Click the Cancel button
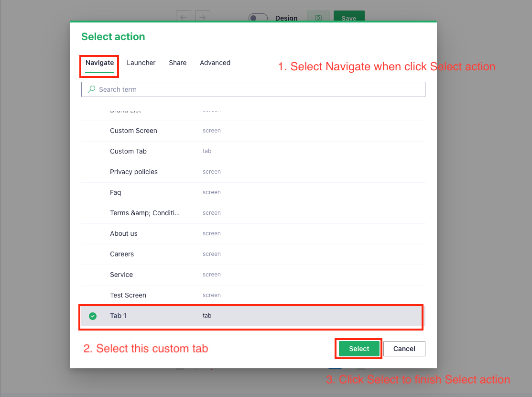This screenshot has width=532, height=397. click(404, 349)
